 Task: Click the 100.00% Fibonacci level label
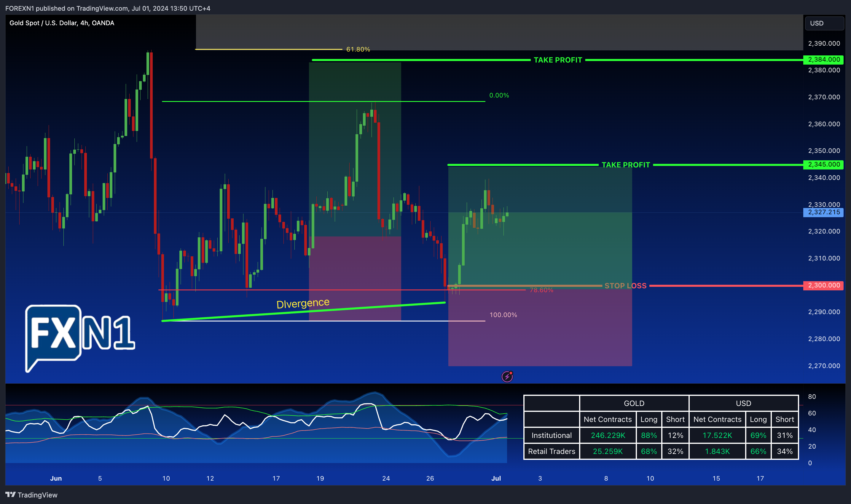pos(503,315)
